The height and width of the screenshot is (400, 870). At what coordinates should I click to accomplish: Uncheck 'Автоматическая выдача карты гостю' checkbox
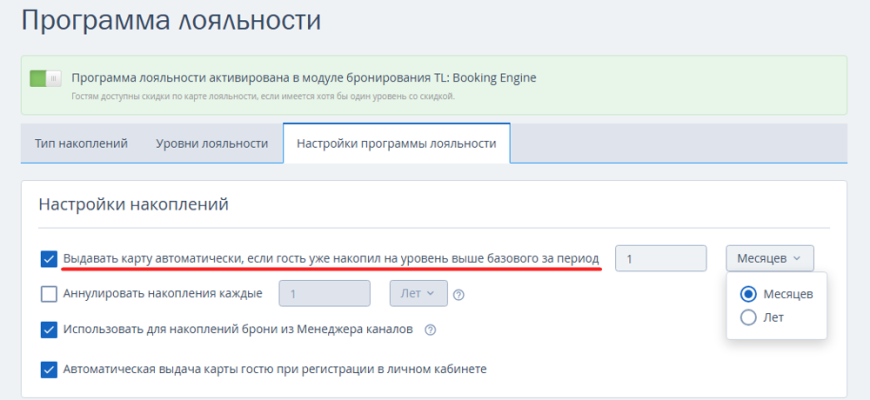pos(49,369)
